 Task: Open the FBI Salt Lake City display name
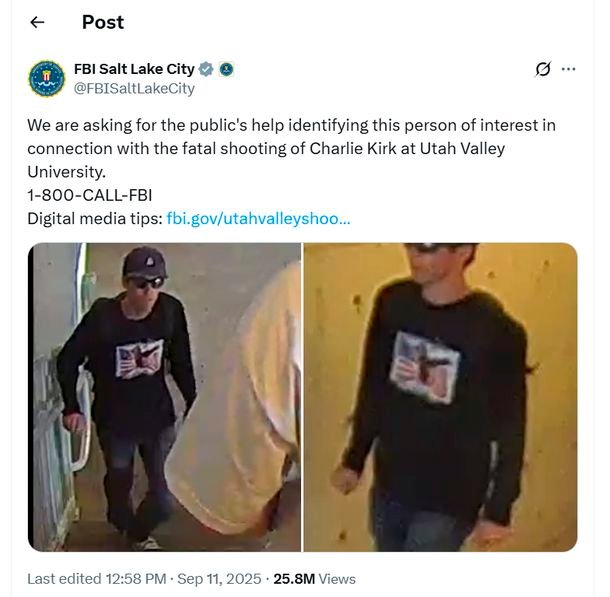point(134,69)
